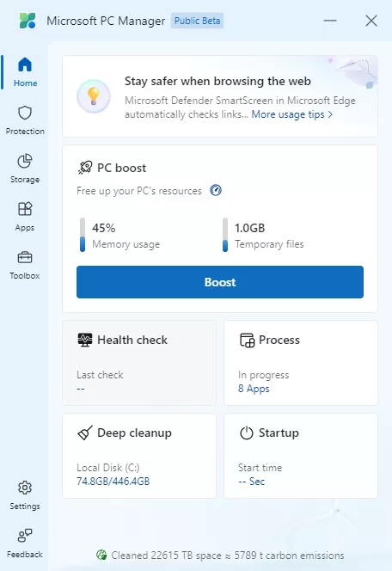Click the 74.8GB/446.4GB disk usage link
392x571 pixels.
(113, 482)
